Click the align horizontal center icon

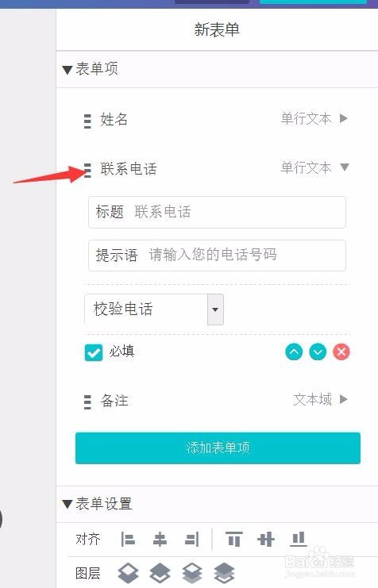(160, 540)
